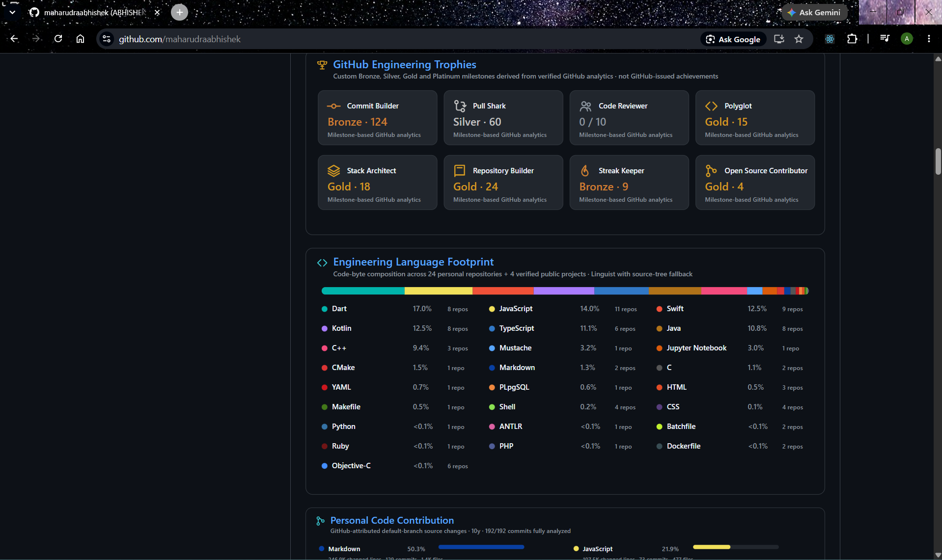The width and height of the screenshot is (942, 560).
Task: Click the Polyglot code brackets icon
Action: 711,106
